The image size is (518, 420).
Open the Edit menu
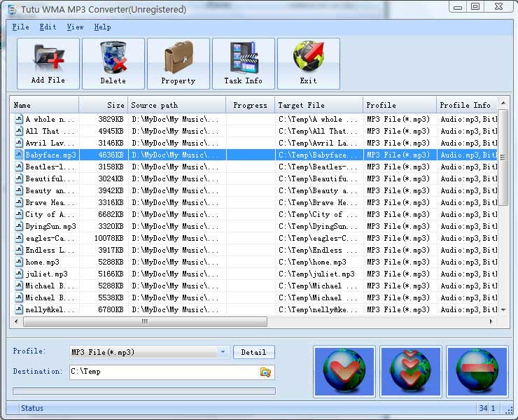pyautogui.click(x=48, y=27)
